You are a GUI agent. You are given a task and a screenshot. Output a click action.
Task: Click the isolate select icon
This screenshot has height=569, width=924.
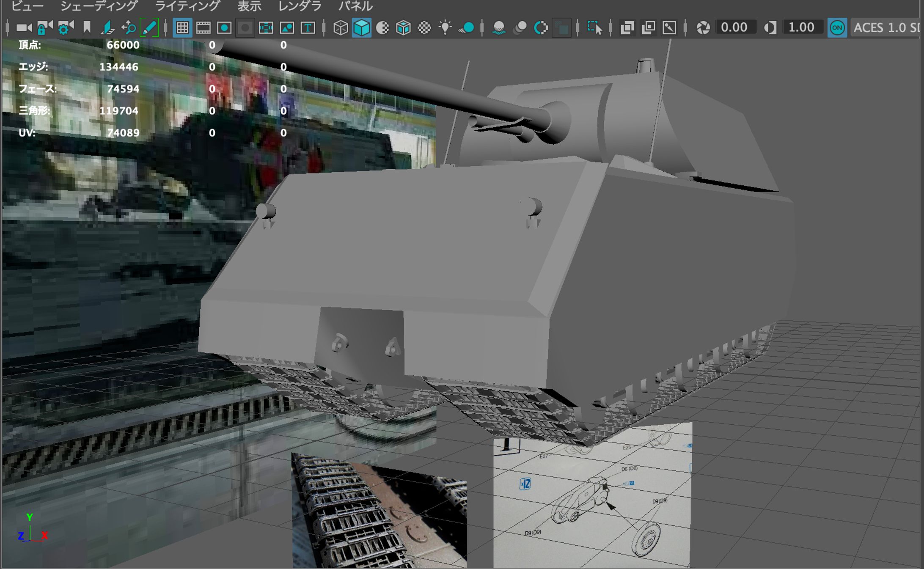coord(594,28)
